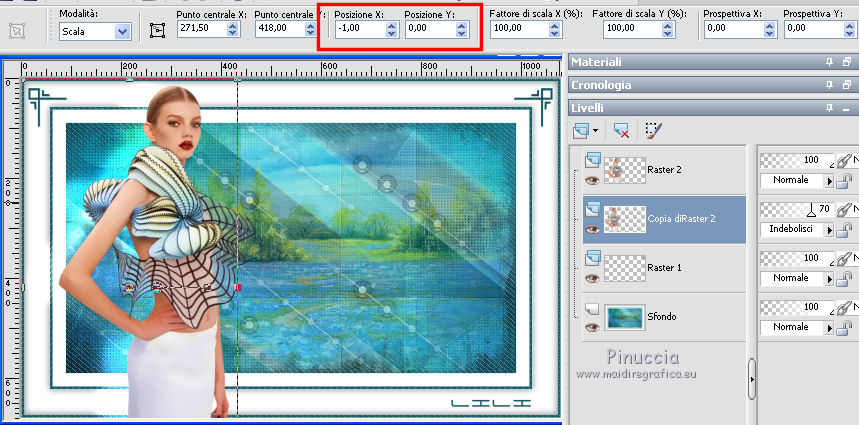The image size is (859, 425).
Task: Hide the Raster 2 layer
Action: [592, 180]
